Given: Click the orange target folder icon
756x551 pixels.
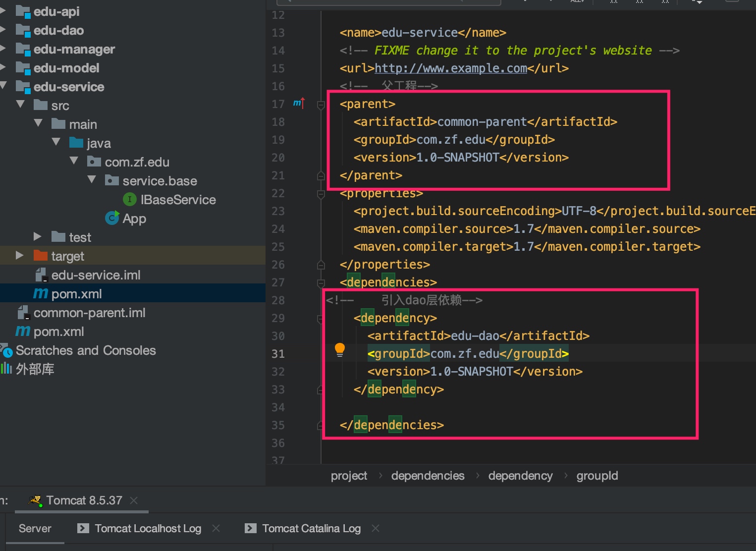Looking at the screenshot, I should point(41,256).
